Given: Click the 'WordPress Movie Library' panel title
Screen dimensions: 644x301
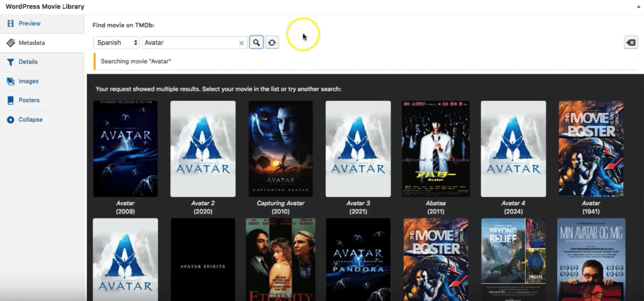Looking at the screenshot, I should (x=45, y=6).
